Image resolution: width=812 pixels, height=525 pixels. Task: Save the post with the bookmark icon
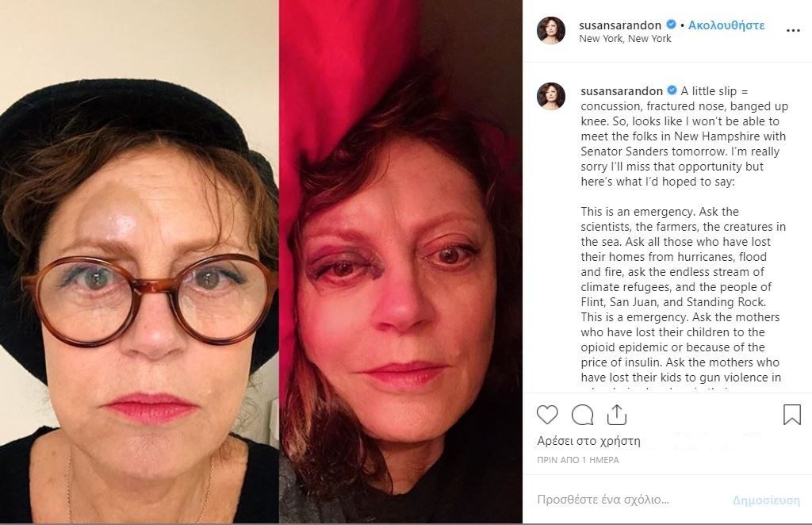pos(791,415)
